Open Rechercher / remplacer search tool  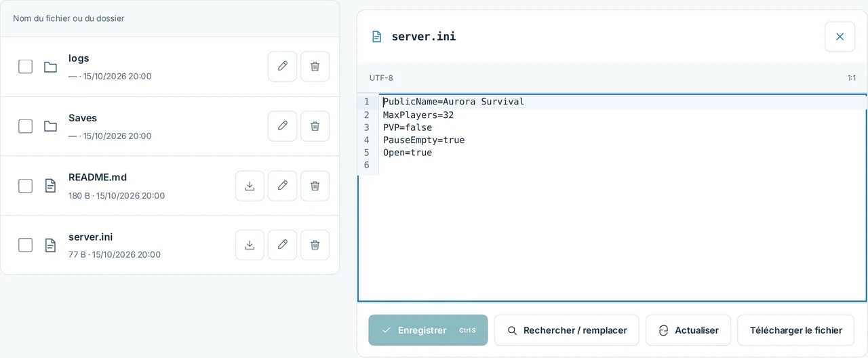tap(566, 330)
